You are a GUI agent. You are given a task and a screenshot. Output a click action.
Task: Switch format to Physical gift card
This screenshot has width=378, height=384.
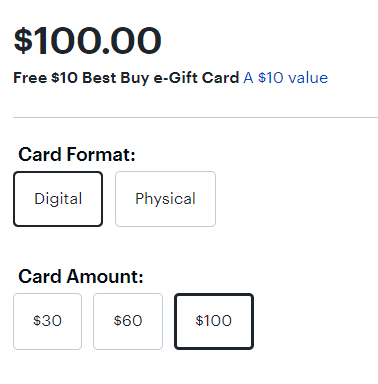click(165, 199)
